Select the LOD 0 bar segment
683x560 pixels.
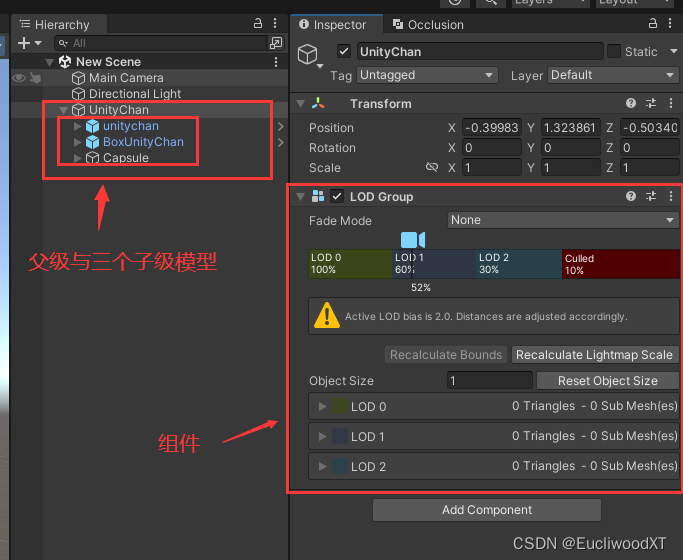tap(350, 264)
